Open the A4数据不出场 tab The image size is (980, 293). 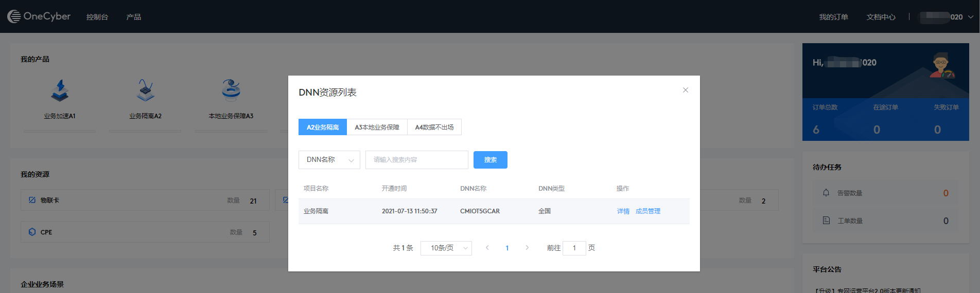434,127
